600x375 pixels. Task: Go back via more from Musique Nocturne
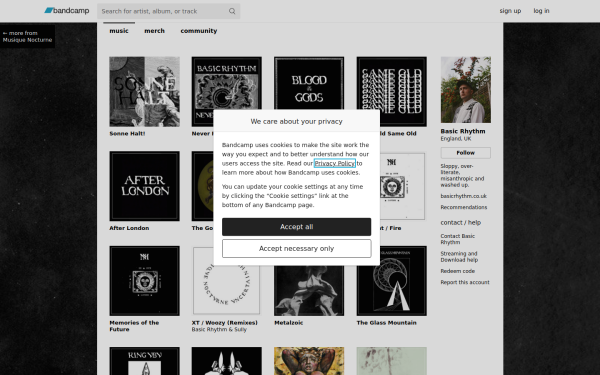point(27,36)
